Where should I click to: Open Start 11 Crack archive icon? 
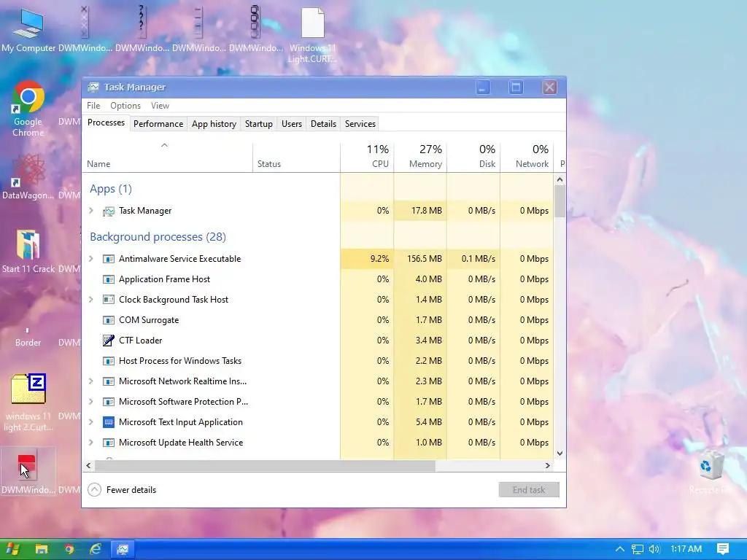point(28,252)
